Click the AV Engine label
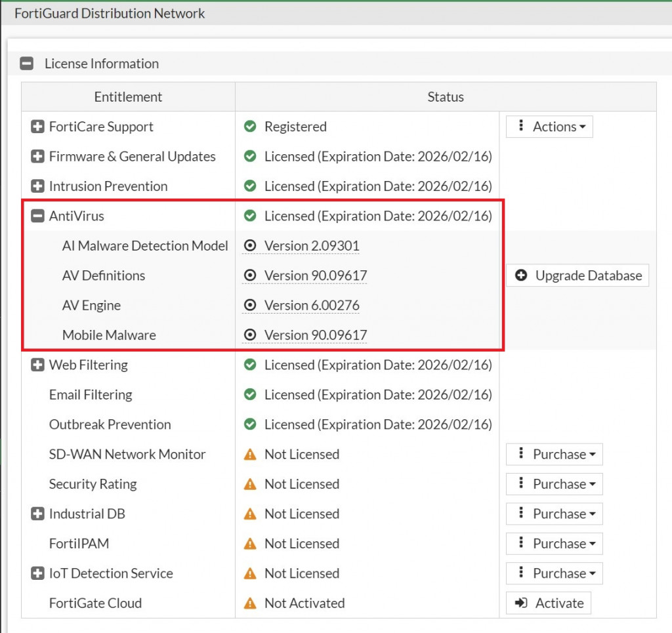The image size is (672, 633). (x=91, y=306)
